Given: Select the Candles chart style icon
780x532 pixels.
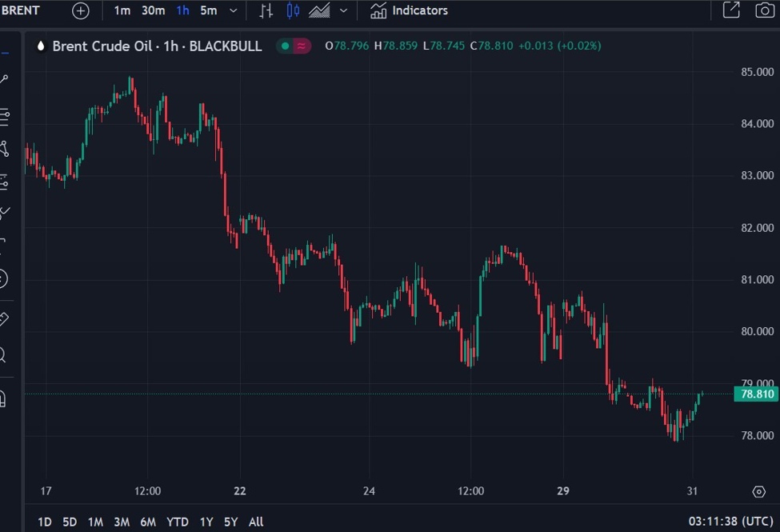Looking at the screenshot, I should click(x=293, y=10).
